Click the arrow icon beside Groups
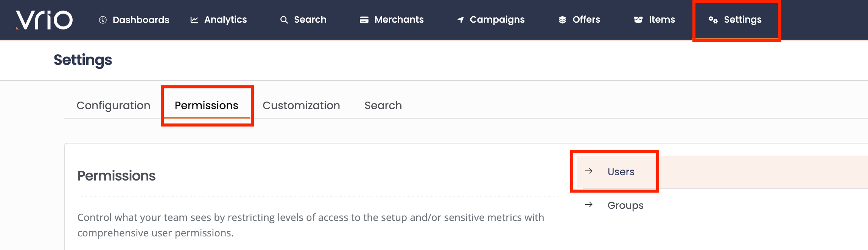This screenshot has width=868, height=250. [588, 205]
